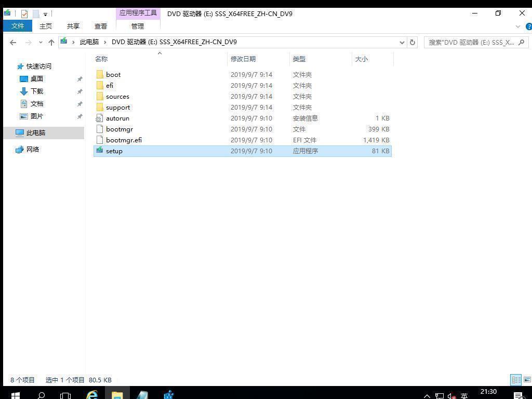Unpin 桌面 using its pin icon
The image size is (532, 399).
[x=79, y=79]
